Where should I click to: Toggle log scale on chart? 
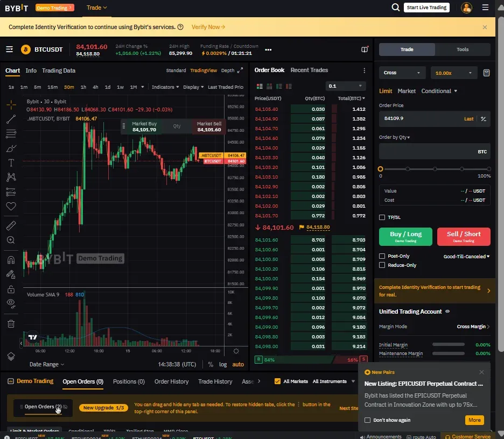[223, 364]
